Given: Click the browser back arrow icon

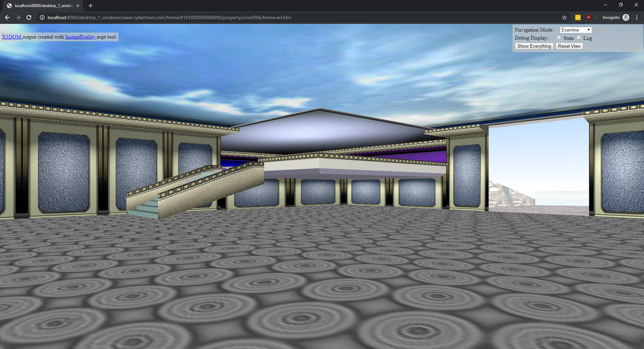Looking at the screenshot, I should coord(7,17).
